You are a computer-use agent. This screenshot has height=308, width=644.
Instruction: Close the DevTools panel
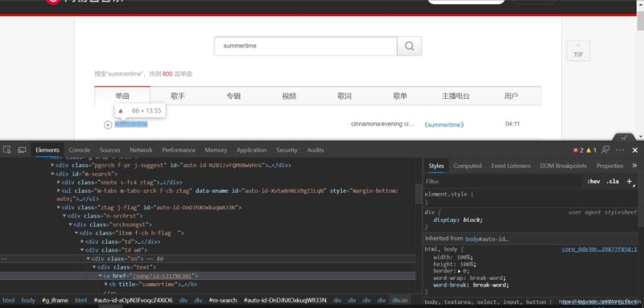[635, 150]
